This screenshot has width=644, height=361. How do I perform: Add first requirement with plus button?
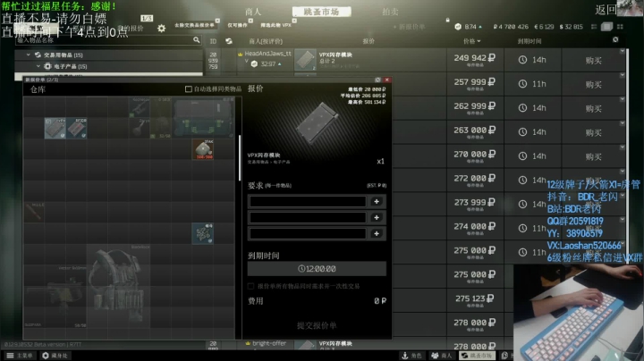(377, 201)
